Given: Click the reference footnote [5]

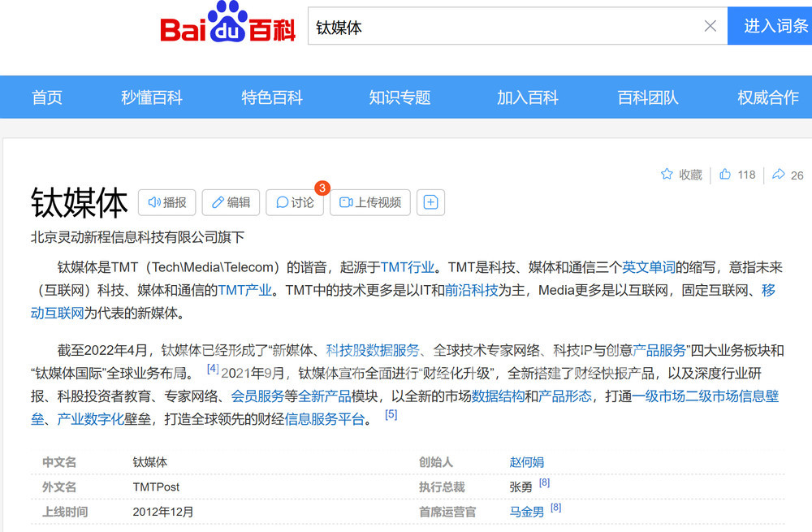Looking at the screenshot, I should point(391,415).
